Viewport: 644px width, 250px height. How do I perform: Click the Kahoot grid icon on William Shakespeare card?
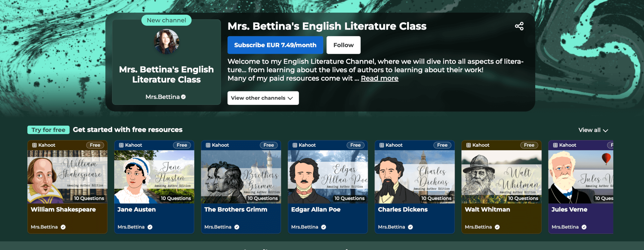click(34, 145)
